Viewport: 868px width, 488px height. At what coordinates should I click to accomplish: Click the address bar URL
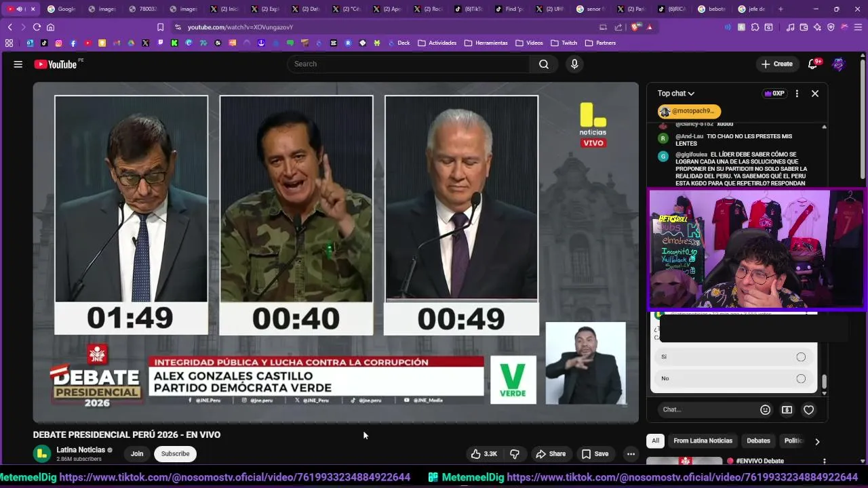(240, 27)
